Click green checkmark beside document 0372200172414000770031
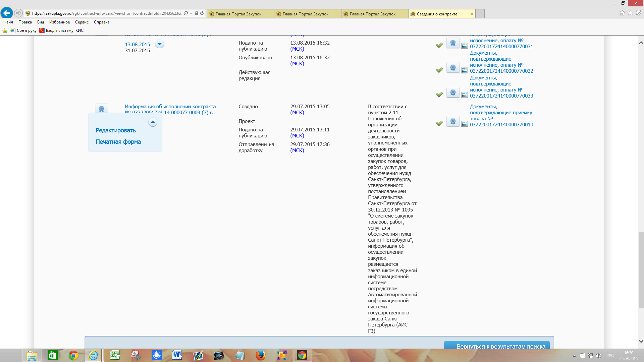This screenshot has width=644, height=362. 439,45
